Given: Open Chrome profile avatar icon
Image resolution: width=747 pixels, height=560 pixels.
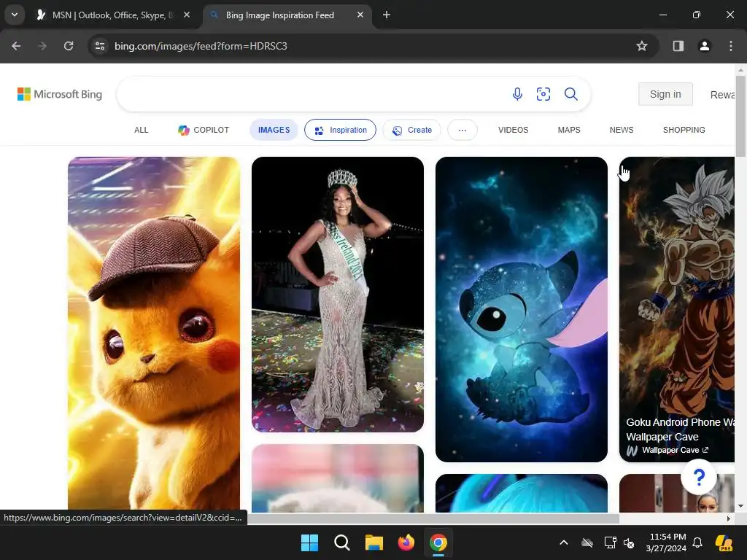Looking at the screenshot, I should tap(704, 46).
